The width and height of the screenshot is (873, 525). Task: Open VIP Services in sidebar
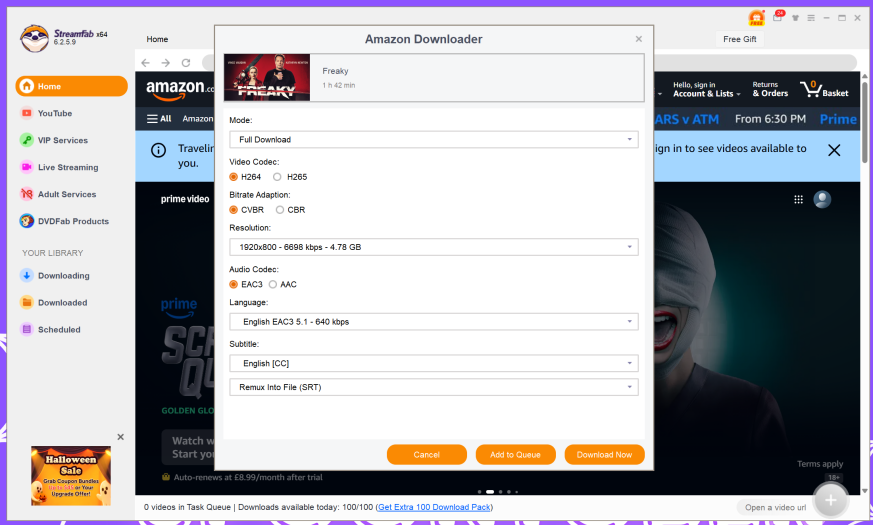point(62,140)
